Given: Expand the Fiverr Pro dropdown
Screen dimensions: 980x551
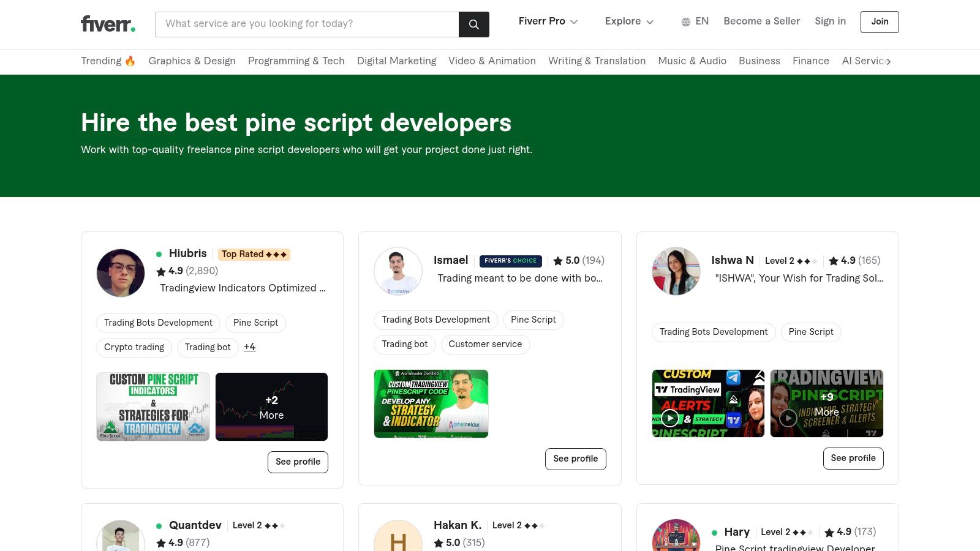Looking at the screenshot, I should [548, 21].
